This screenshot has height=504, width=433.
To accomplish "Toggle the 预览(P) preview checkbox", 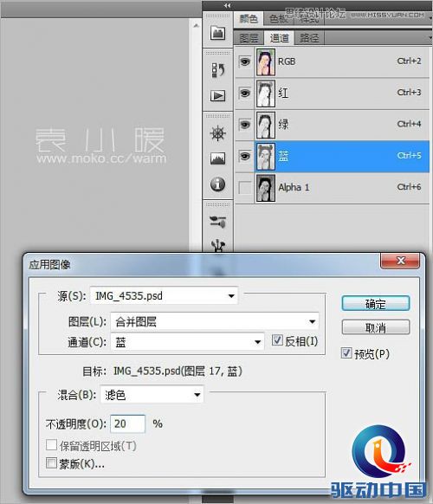I will (346, 353).
